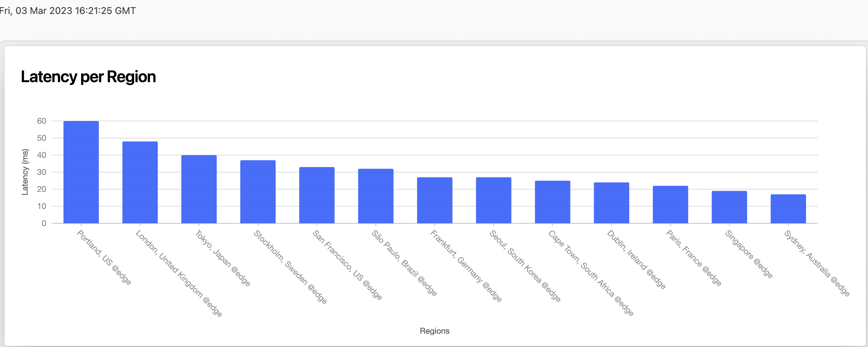Click the y-axis tick label '40'
The width and height of the screenshot is (868, 347).
[42, 155]
